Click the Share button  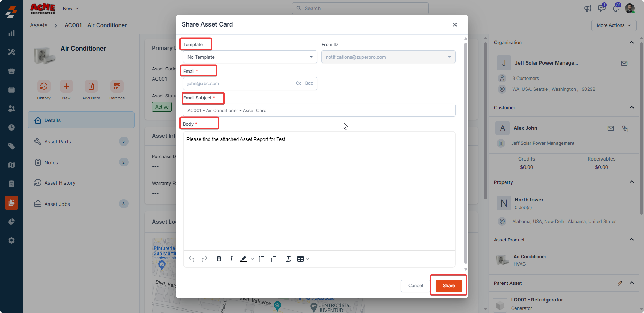[x=449, y=286]
